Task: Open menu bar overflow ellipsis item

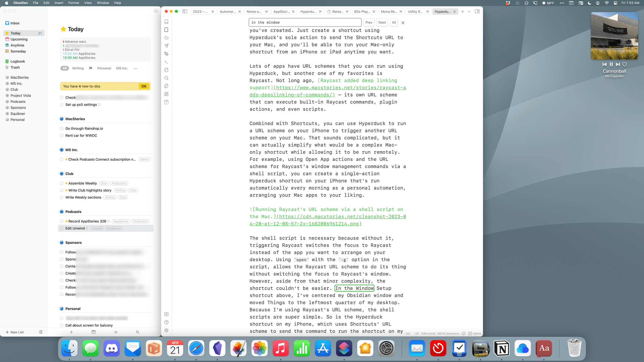Action: click(x=562, y=3)
